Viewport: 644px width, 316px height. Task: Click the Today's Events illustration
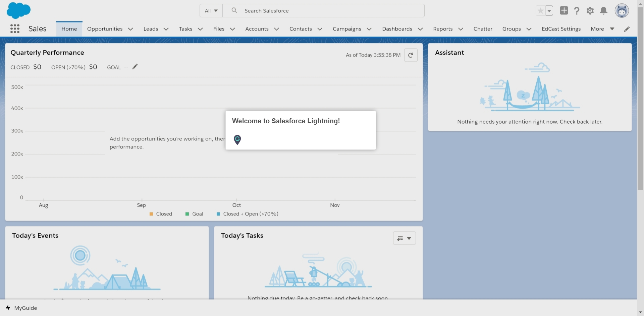tap(107, 268)
